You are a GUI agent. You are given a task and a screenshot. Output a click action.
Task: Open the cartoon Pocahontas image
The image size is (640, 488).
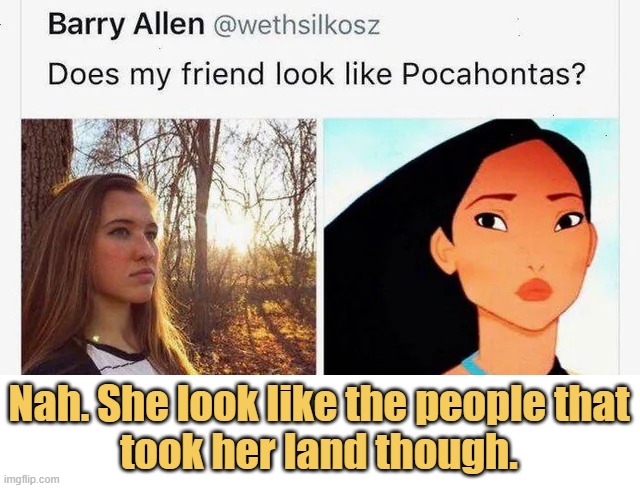[x=471, y=246]
